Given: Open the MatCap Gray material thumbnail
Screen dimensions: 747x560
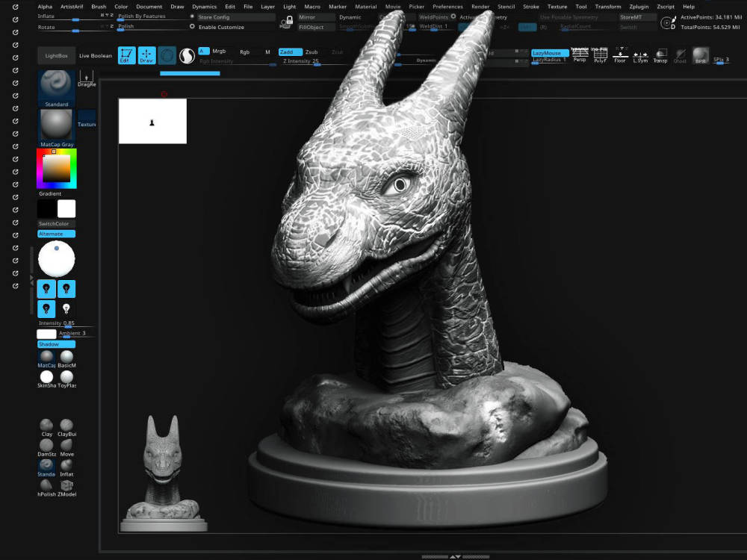Looking at the screenshot, I should pos(56,128).
